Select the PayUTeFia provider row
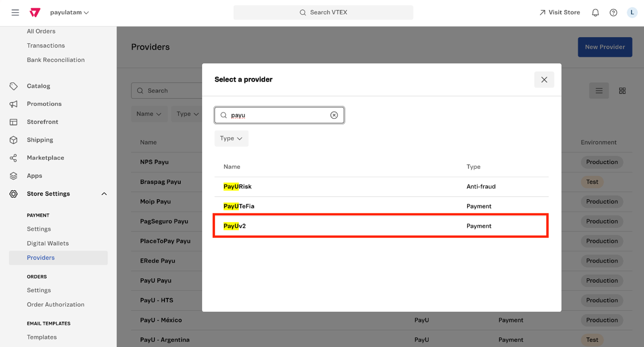644x347 pixels. [382, 207]
